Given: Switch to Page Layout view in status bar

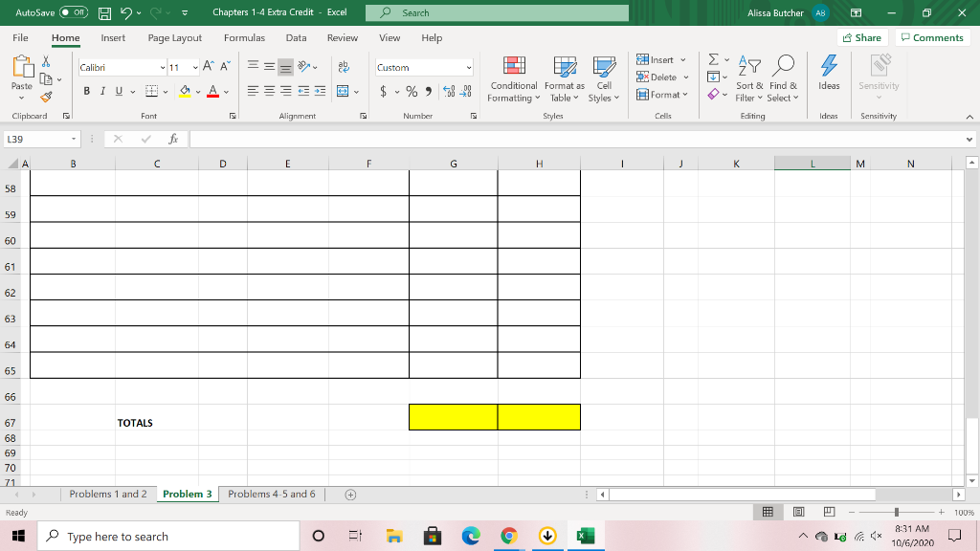Looking at the screenshot, I should tap(799, 513).
